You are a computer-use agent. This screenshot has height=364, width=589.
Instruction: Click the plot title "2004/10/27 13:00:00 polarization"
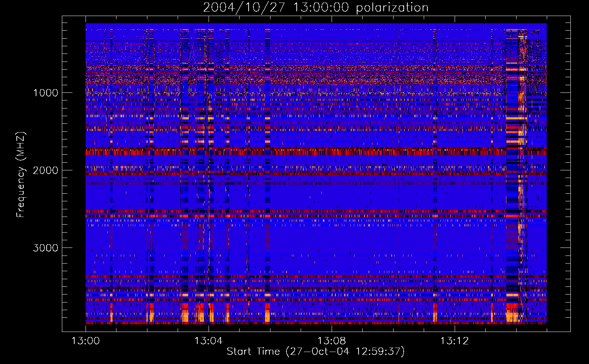point(316,8)
